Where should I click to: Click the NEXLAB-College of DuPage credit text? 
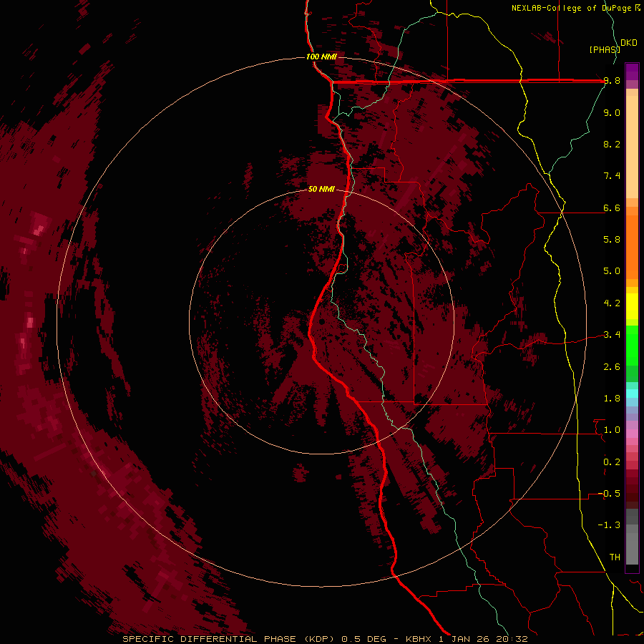click(572, 8)
